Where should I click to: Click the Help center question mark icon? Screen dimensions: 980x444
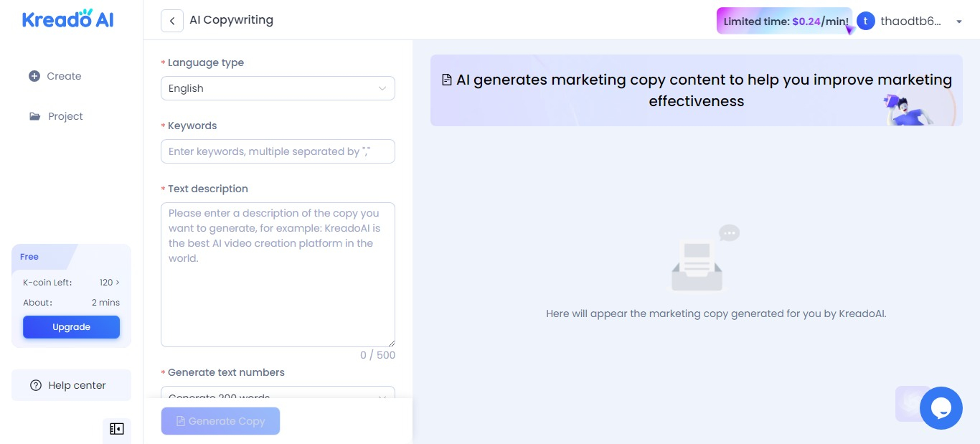pyautogui.click(x=36, y=385)
